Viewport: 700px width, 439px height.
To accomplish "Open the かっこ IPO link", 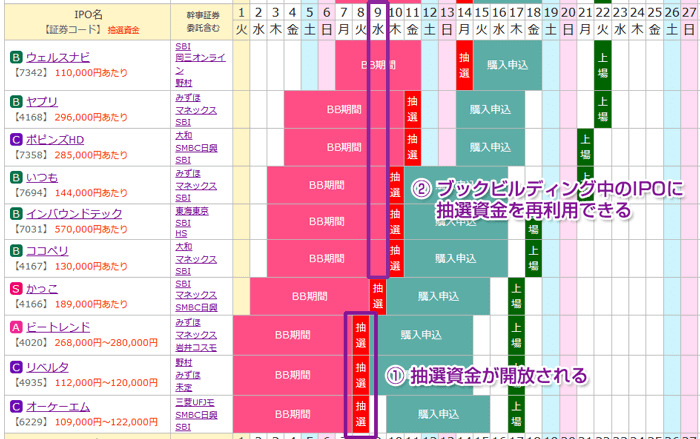I will (x=42, y=289).
